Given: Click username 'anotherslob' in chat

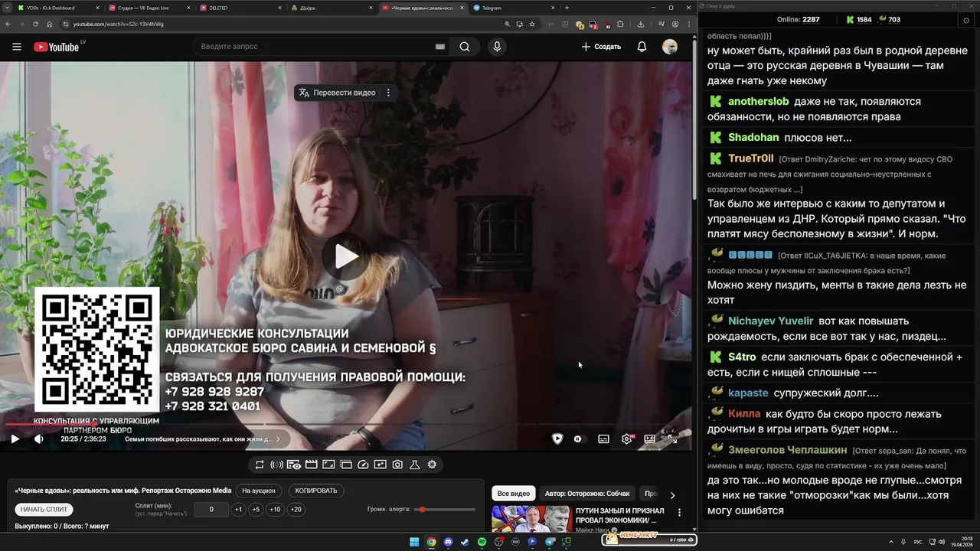Looking at the screenshot, I should [x=758, y=101].
